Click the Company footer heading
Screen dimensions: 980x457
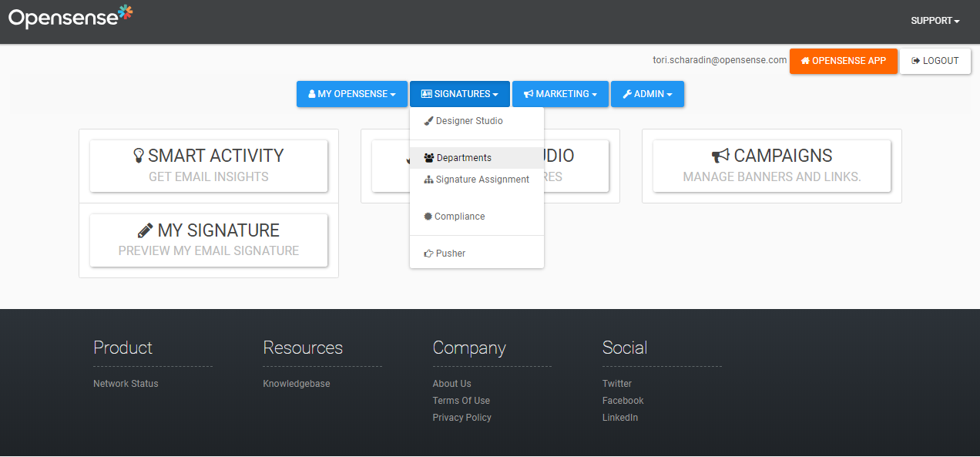coord(469,348)
